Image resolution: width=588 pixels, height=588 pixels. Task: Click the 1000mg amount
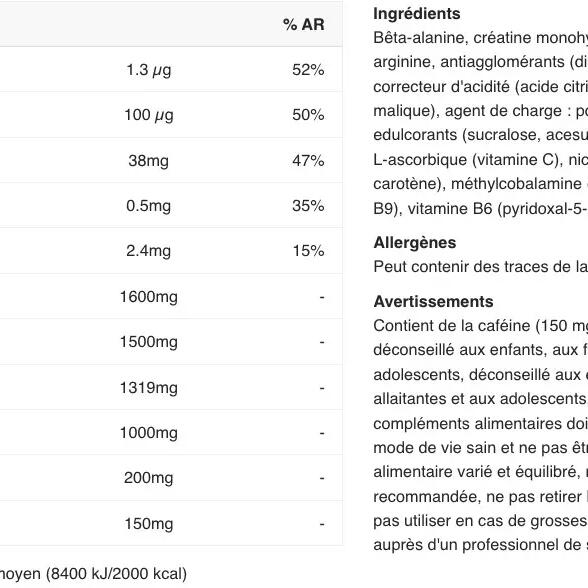coord(148,433)
